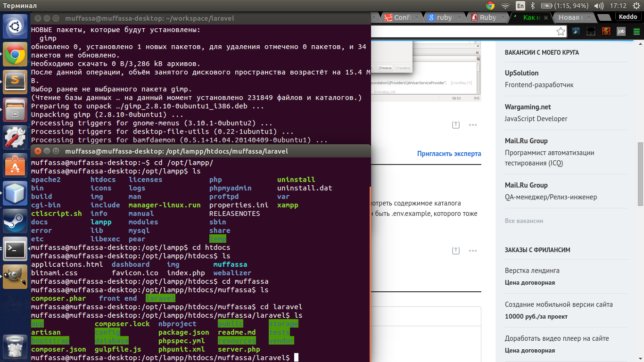Click the ctlscript.sh file name
The width and height of the screenshot is (644, 362).
(57, 214)
